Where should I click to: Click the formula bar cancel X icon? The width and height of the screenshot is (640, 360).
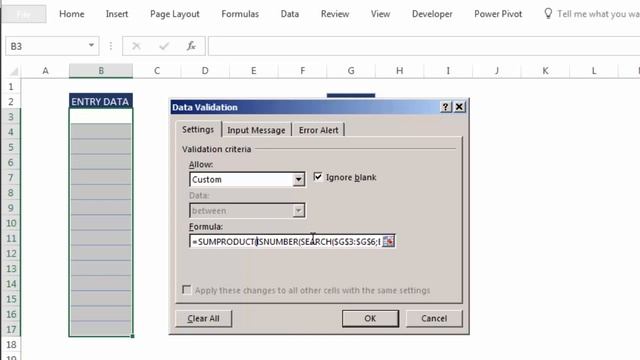click(x=136, y=46)
